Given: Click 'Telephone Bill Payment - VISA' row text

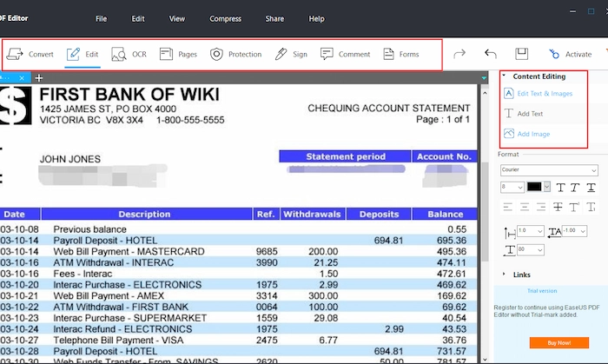Looking at the screenshot, I should click(118, 341).
